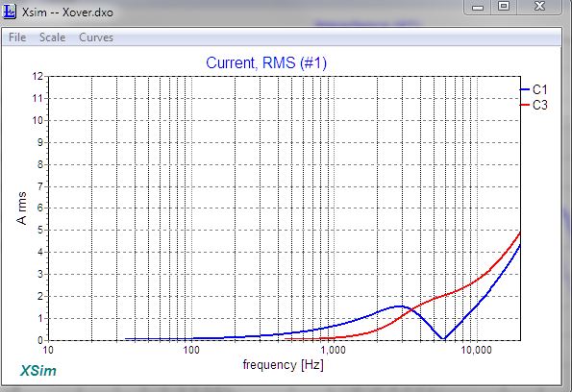Click the red C3 legend color line
The height and width of the screenshot is (392, 572).
525,105
